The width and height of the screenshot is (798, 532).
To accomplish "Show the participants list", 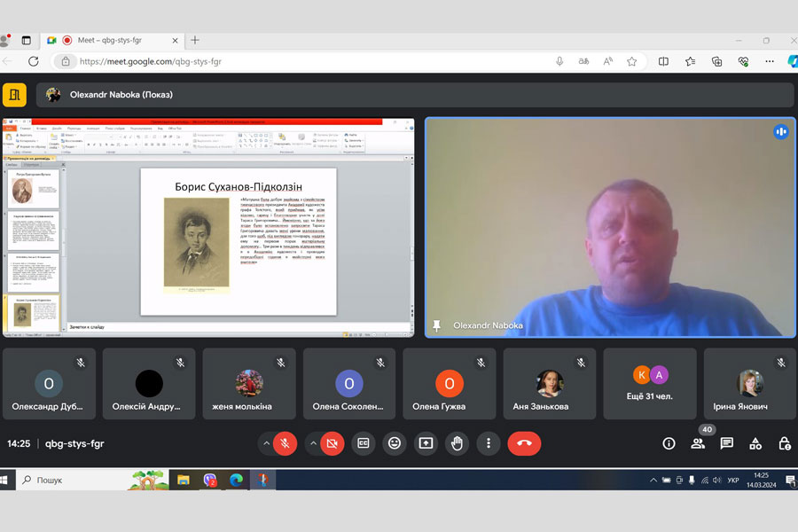I will 698,444.
